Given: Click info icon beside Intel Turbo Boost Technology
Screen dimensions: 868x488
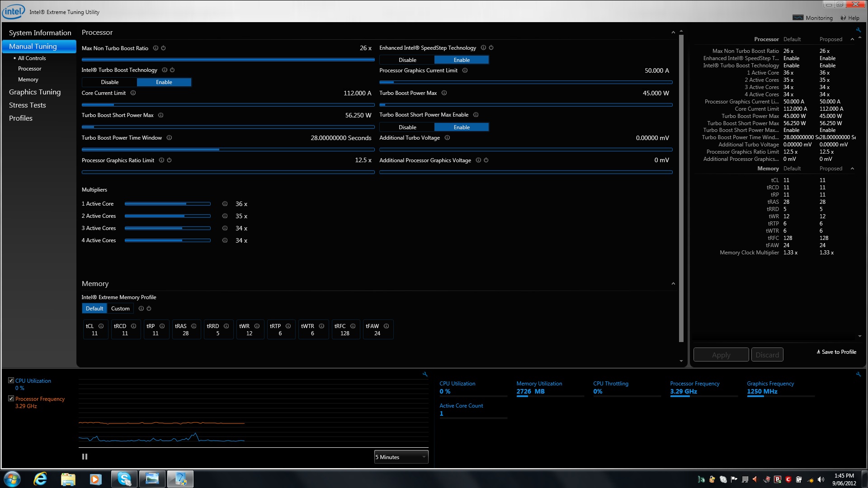Looking at the screenshot, I should 165,70.
